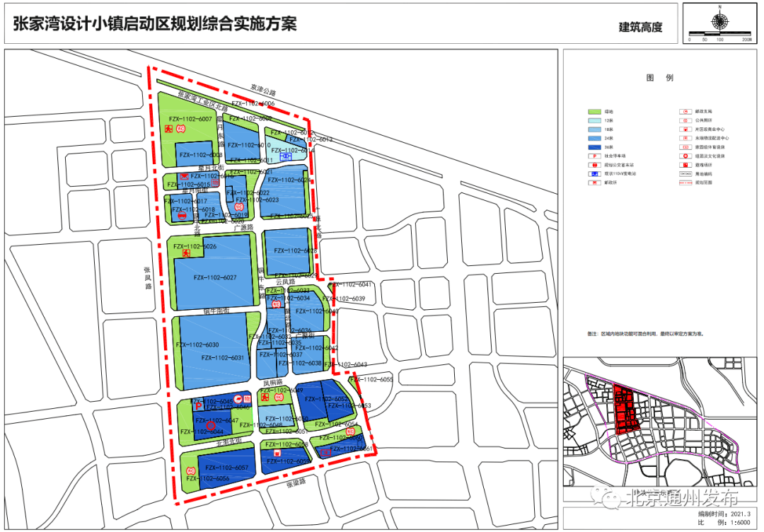Click the dark blue 36米 legend swatch
The image size is (764, 532).
[594, 147]
